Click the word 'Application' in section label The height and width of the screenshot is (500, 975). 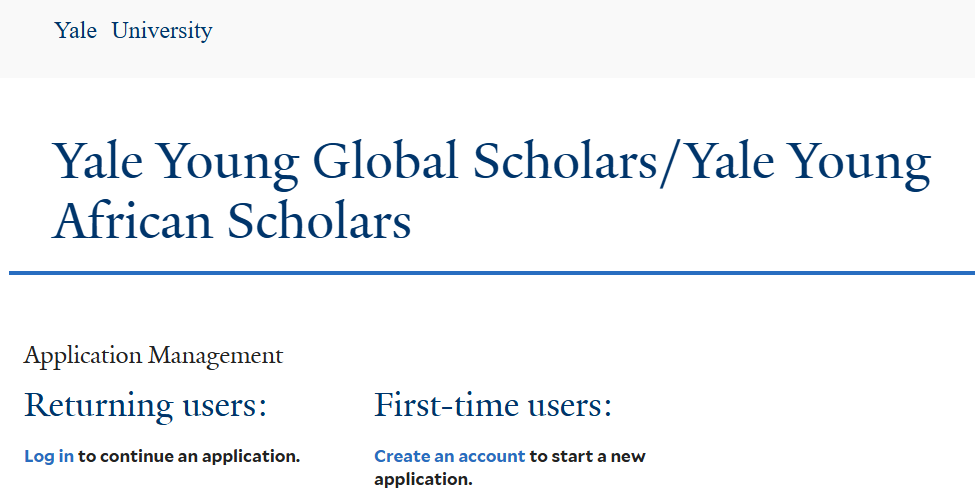pyautogui.click(x=83, y=355)
